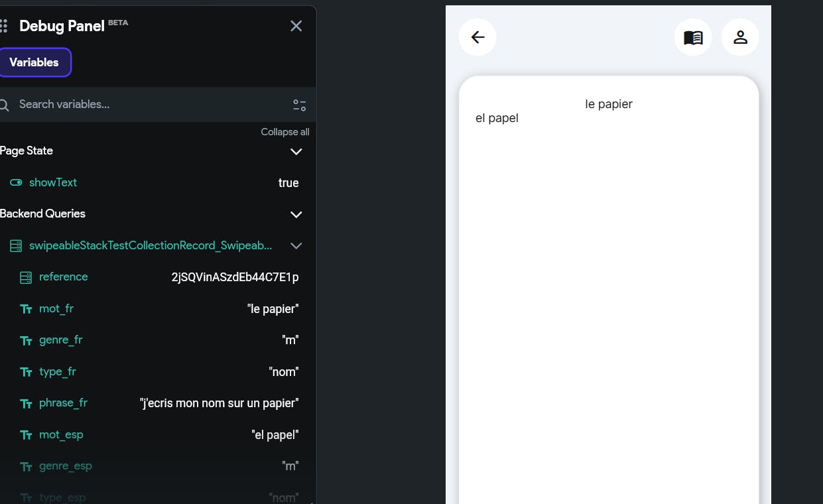Open the variable filter settings icon
The height and width of the screenshot is (504, 823).
point(299,105)
